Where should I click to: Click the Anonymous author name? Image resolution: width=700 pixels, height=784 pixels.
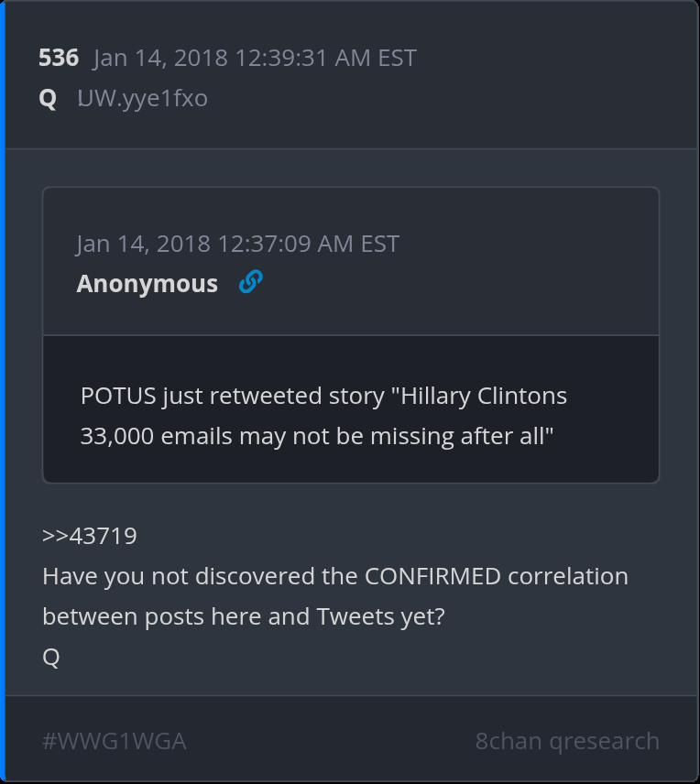point(148,284)
